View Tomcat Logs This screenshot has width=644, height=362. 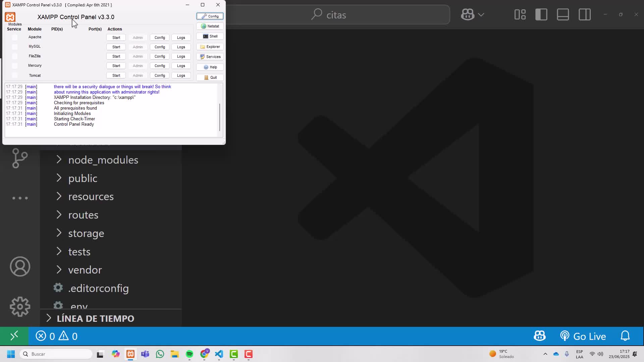pos(181,75)
